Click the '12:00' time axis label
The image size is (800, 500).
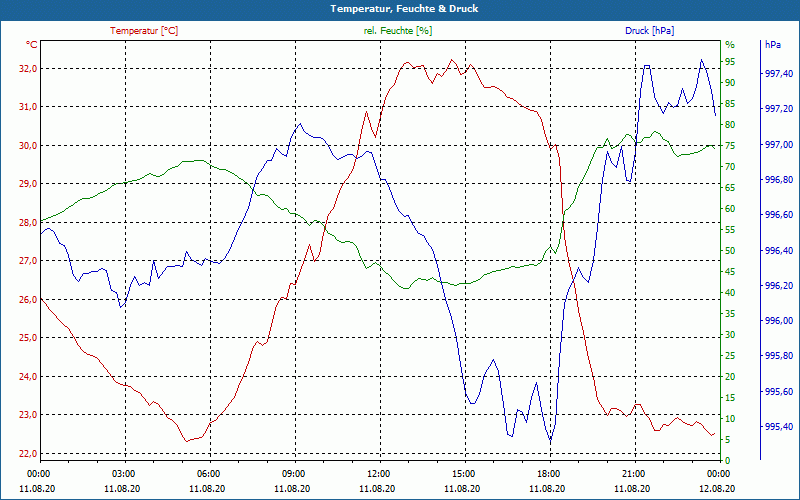379,473
